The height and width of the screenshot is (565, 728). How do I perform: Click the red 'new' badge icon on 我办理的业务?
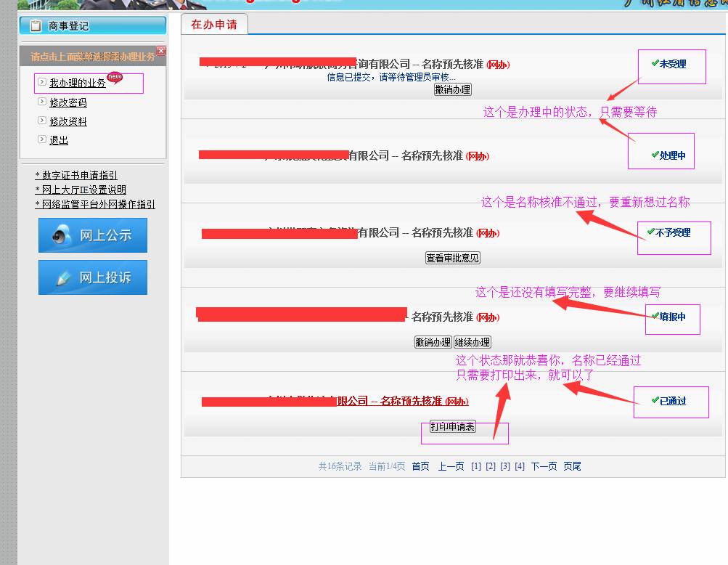[115, 78]
